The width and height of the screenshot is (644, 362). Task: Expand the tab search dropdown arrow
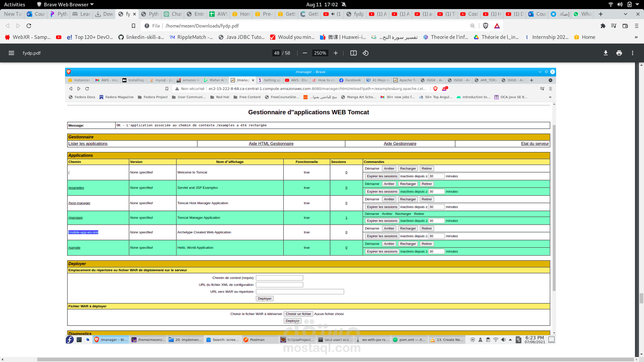coord(625,14)
